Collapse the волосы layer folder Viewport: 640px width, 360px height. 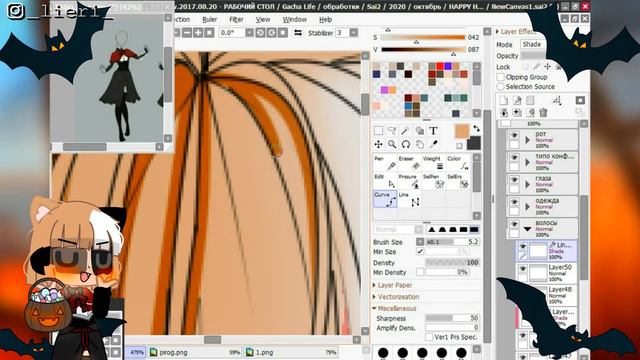[x=527, y=229]
